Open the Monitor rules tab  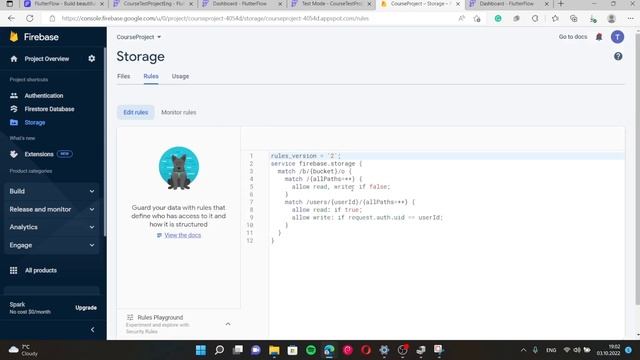(x=178, y=112)
